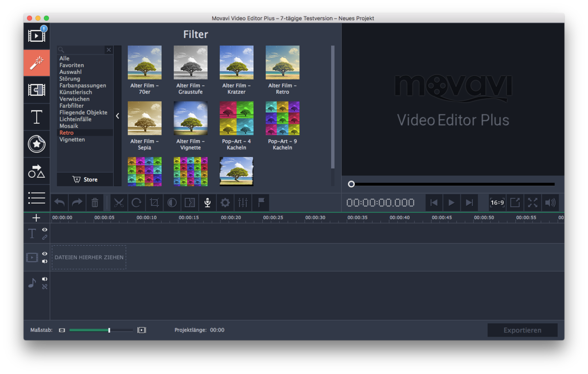The width and height of the screenshot is (588, 374).
Task: Select the Retro category
Action: [x=67, y=133]
